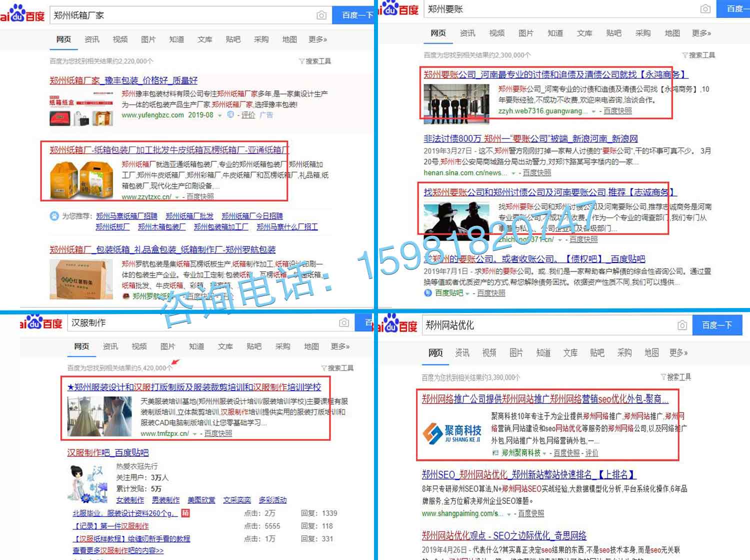Image resolution: width=750 pixels, height=560 pixels.
Task: Open 更多» menu in 郑州网站优化 tab bar
Action: (x=678, y=353)
